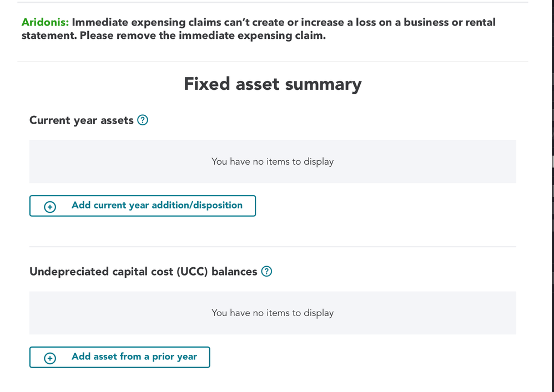Viewport: 554px width, 392px height.
Task: Click the right-edge vertical scrollbar handle
Action: pyautogui.click(x=553, y=161)
